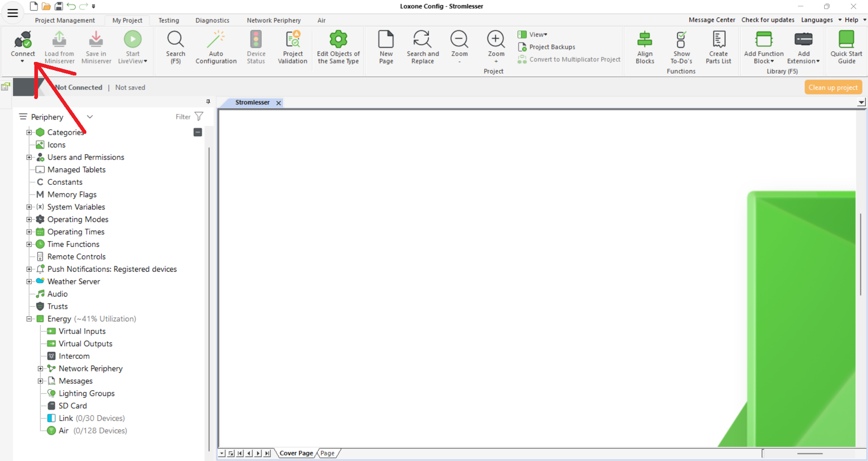Expand the Categories tree node
The image size is (868, 461).
(x=29, y=132)
